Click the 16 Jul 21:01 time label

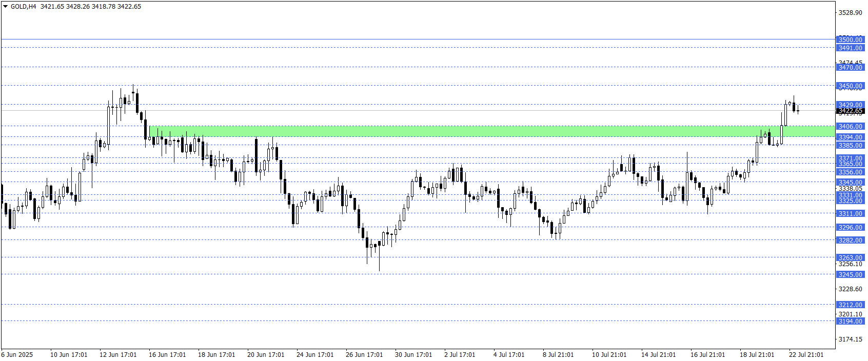[x=707, y=355]
